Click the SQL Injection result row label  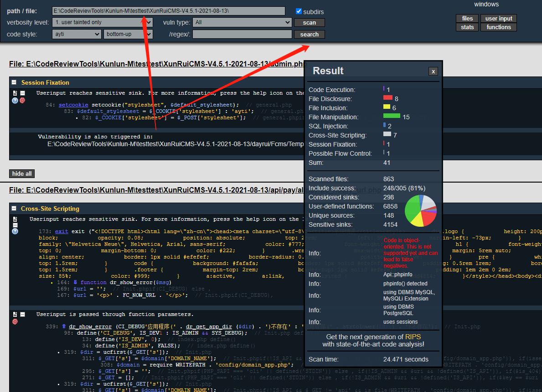328,127
